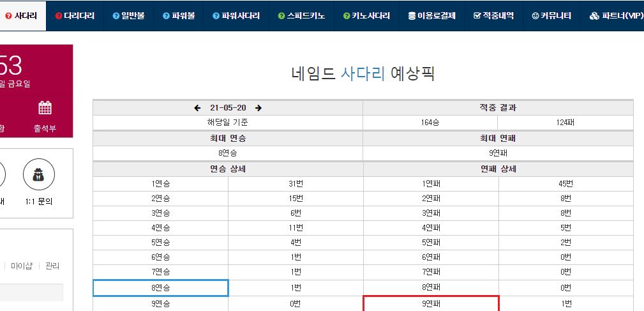Click the 9연패 cell in 연패 상세
This screenshot has height=311, width=644.
431,303
